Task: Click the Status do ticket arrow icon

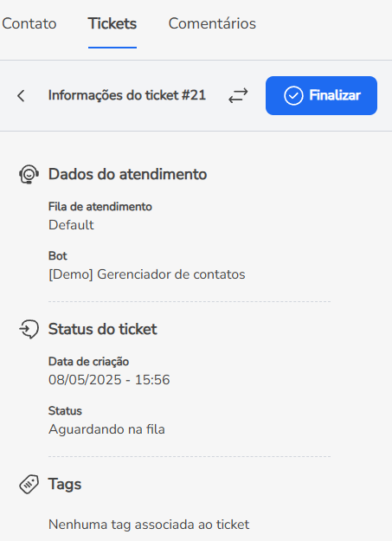Action: click(x=29, y=329)
